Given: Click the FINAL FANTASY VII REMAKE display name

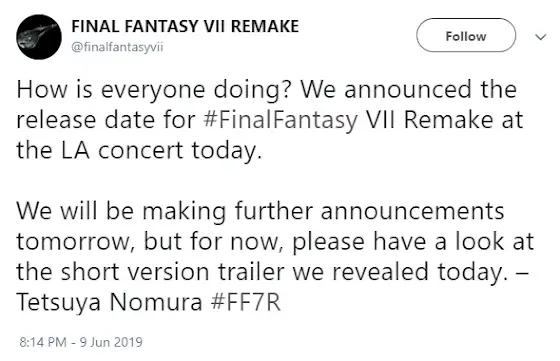Looking at the screenshot, I should 185,26.
